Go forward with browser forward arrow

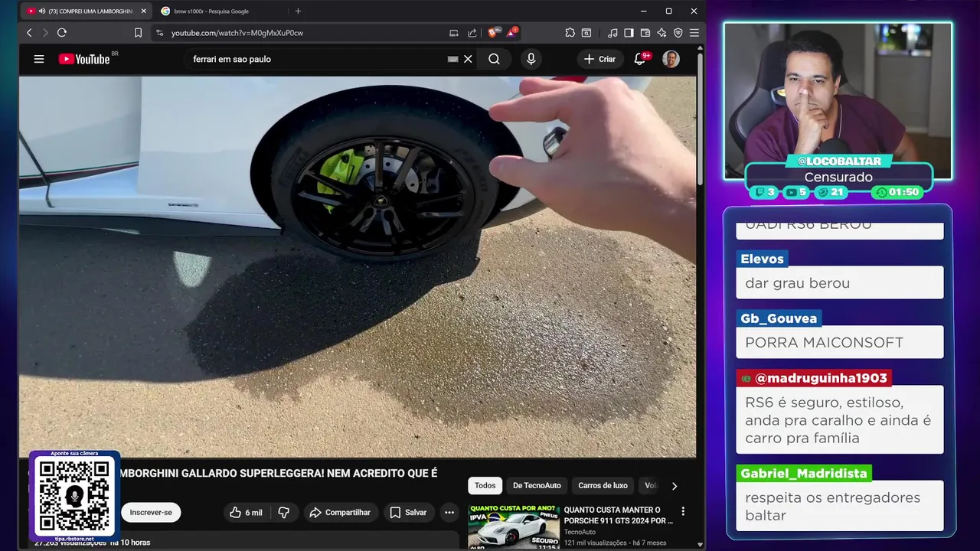45,33
